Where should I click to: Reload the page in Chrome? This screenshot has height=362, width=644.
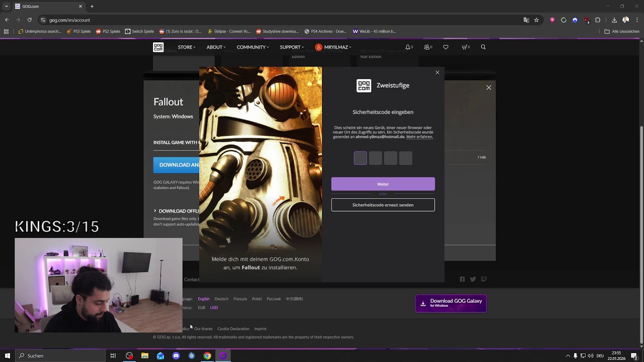pos(29,20)
